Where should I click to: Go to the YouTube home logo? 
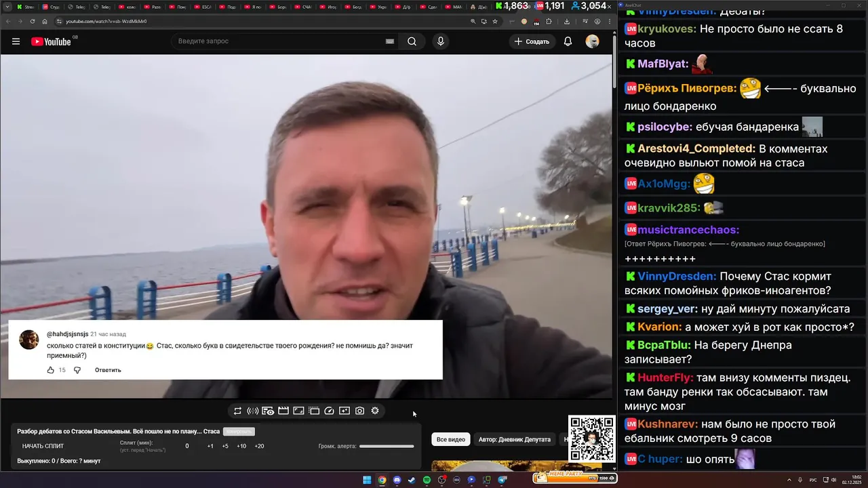pos(51,41)
